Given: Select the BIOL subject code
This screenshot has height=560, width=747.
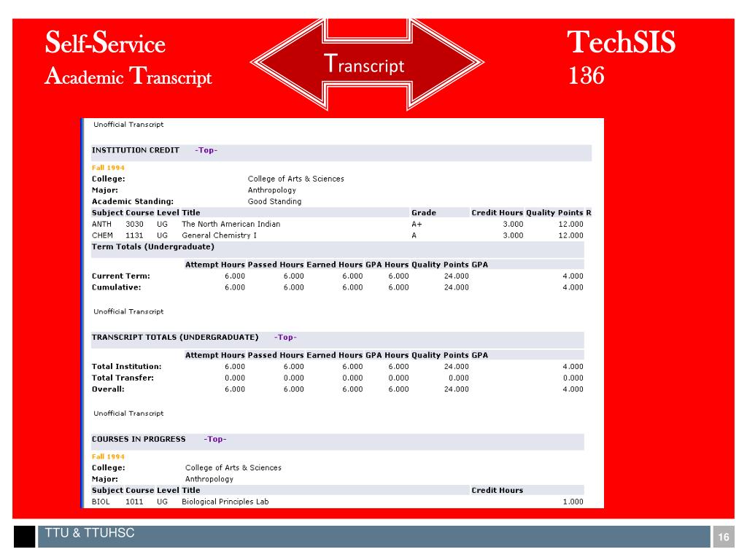Looking at the screenshot, I should coord(101,502).
